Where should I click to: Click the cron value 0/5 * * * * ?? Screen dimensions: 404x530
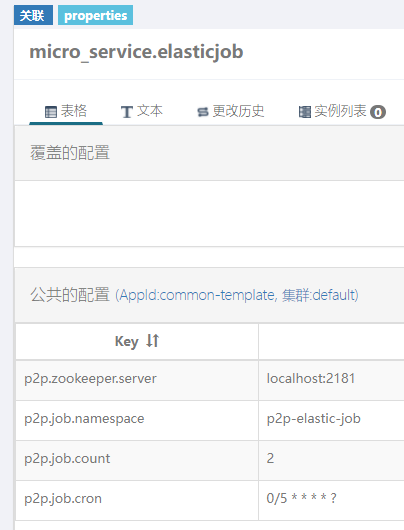(302, 498)
